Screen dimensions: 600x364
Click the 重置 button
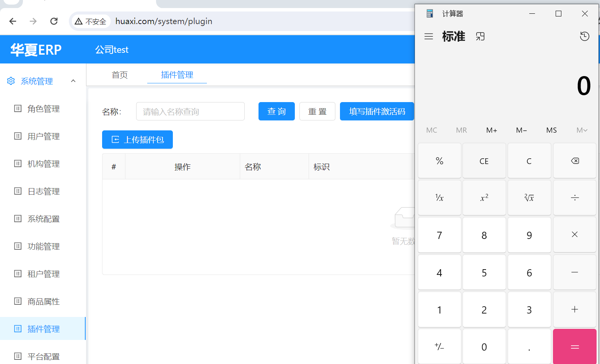pyautogui.click(x=317, y=111)
